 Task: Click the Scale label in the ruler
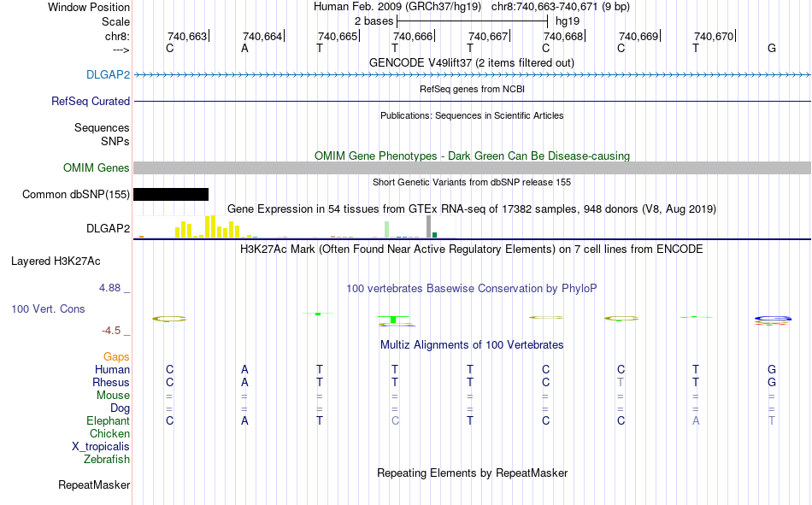click(115, 21)
